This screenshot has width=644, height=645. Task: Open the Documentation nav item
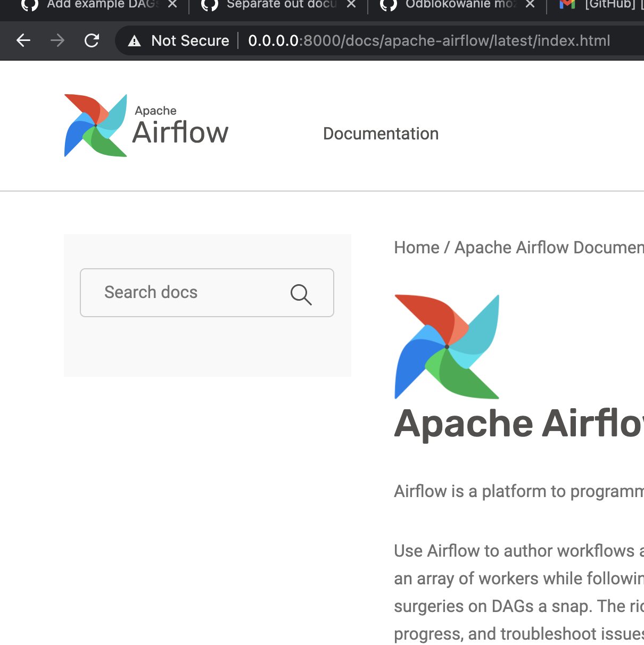381,134
